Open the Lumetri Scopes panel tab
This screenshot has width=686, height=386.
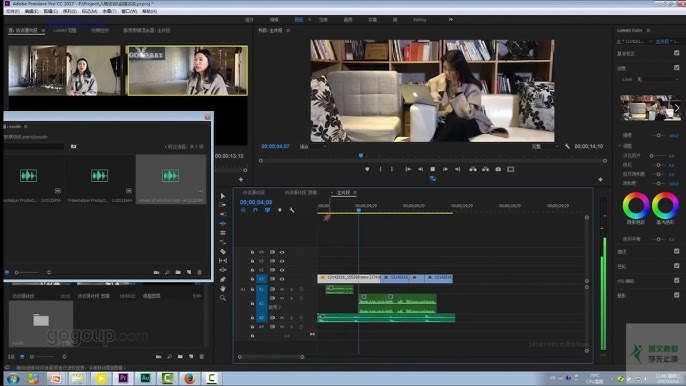pyautogui.click(x=64, y=31)
